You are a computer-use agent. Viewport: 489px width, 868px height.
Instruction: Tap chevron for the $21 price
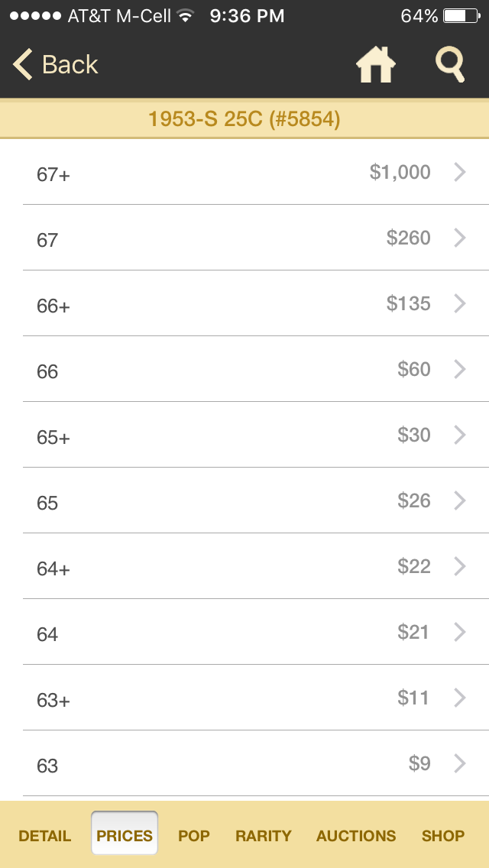tap(460, 632)
